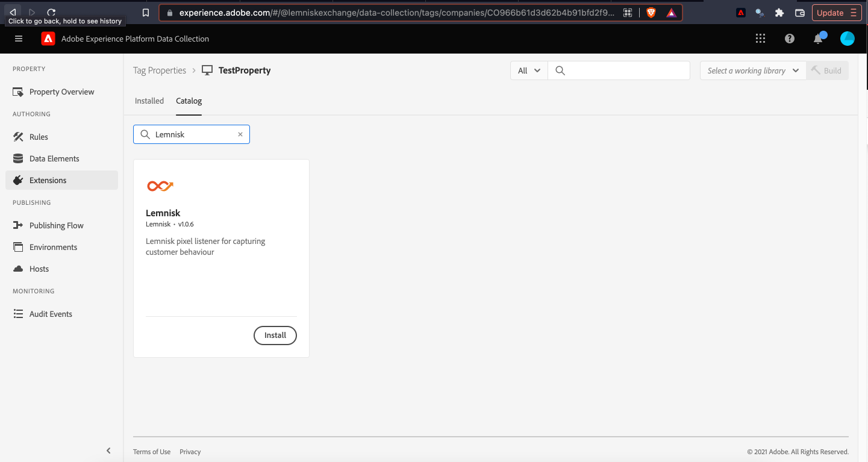Open the Terms of Use link
This screenshot has width=868, height=462.
[x=152, y=452]
